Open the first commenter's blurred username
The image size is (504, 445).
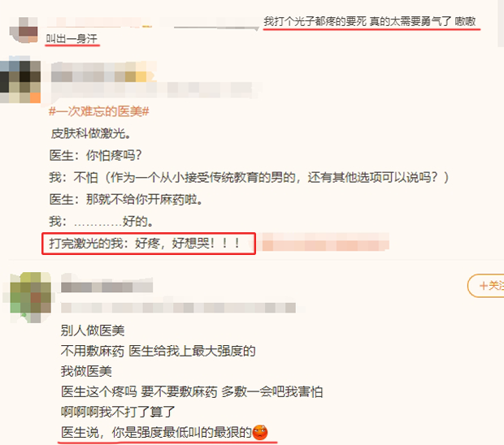[x=99, y=23]
